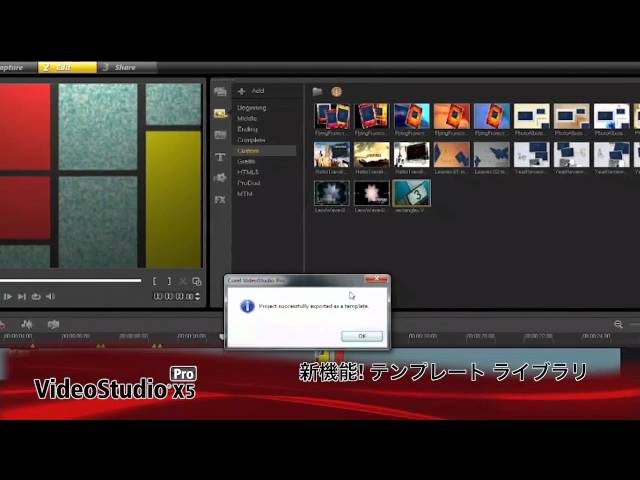Select the white butterfly template thumbnail
The image size is (640, 480).
(492, 155)
